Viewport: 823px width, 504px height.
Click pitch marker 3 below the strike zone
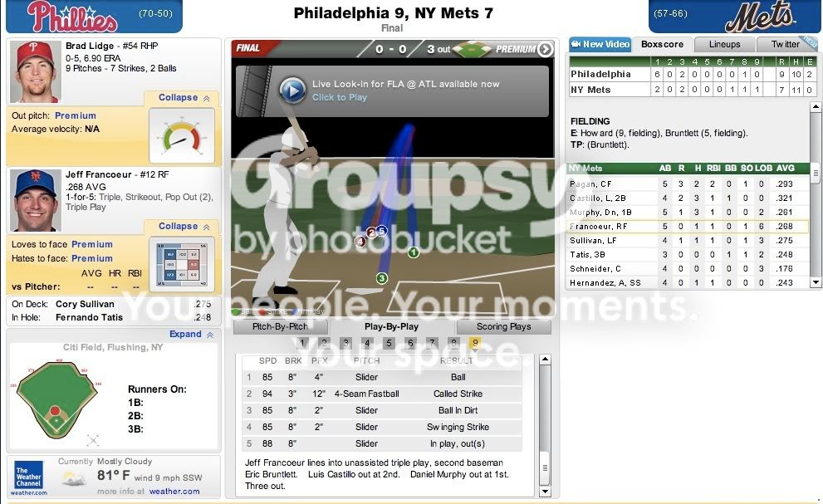[x=382, y=278]
